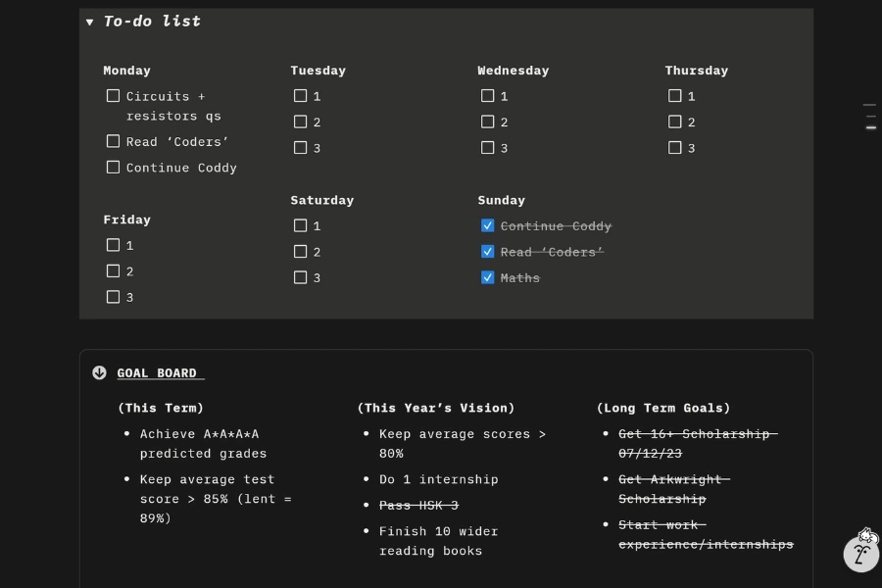Click the 'Do 1 internship' bullet text
The image size is (882, 588).
(x=438, y=479)
